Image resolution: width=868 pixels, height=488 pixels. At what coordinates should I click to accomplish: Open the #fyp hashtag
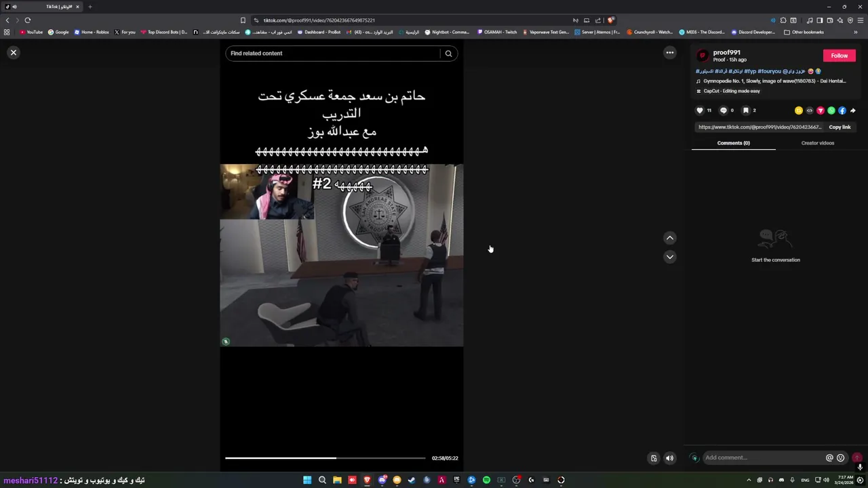click(x=749, y=71)
